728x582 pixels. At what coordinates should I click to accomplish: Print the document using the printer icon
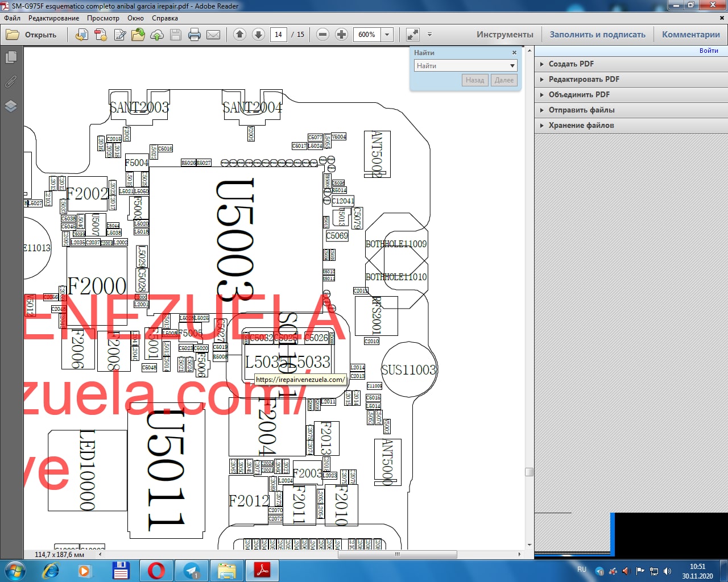click(195, 35)
